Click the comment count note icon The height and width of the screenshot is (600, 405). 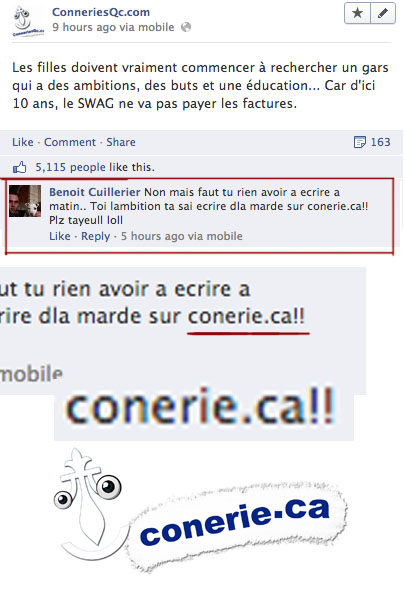(x=359, y=142)
